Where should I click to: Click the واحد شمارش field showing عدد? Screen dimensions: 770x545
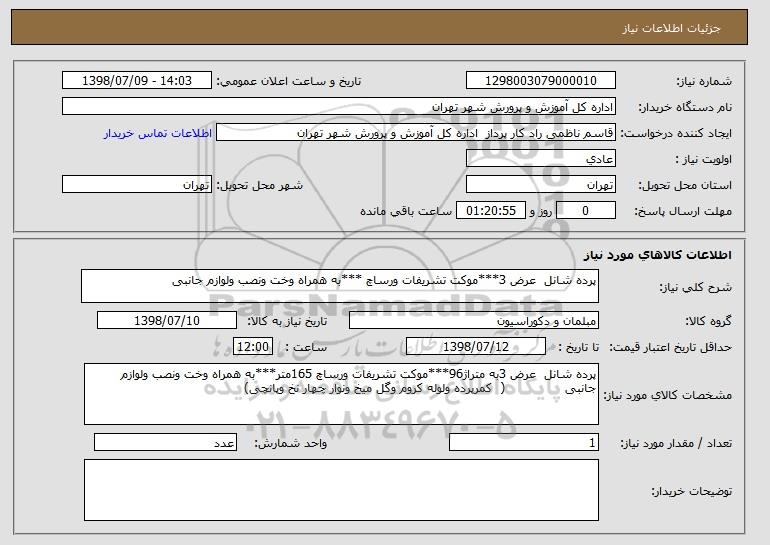pyautogui.click(x=165, y=443)
